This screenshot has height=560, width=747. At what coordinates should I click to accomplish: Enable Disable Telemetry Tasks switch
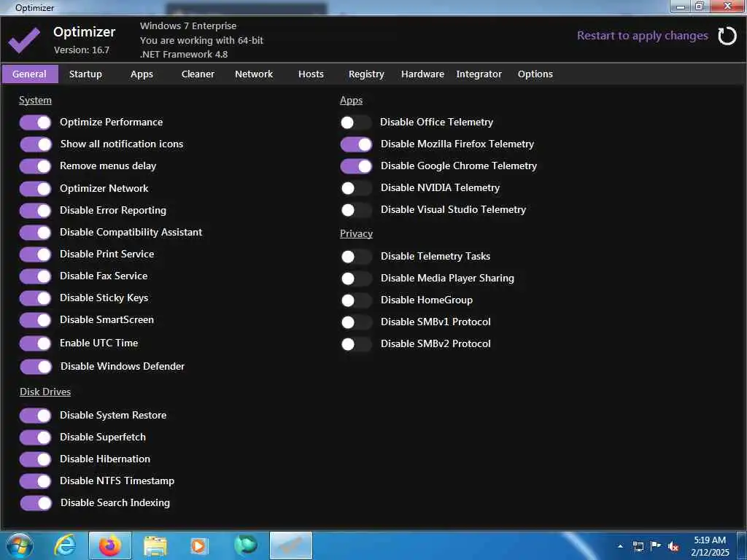click(x=356, y=257)
